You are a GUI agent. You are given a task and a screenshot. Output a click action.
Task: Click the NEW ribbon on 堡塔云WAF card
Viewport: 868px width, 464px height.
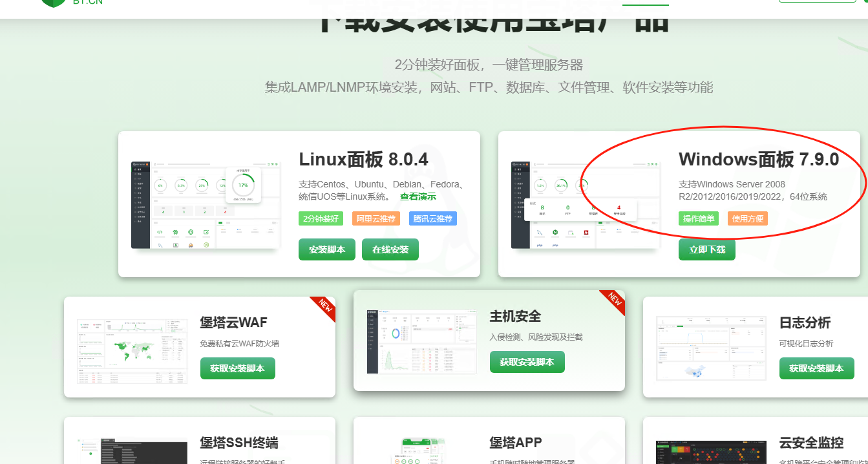(324, 308)
